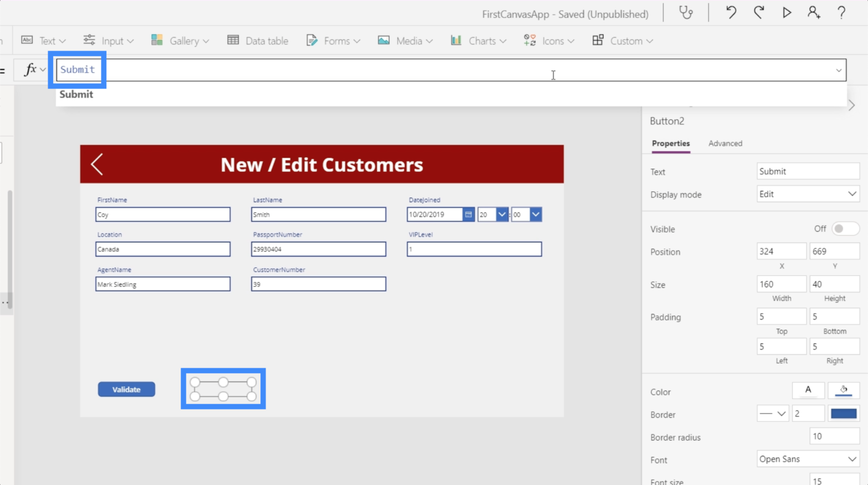Click the Position X field
The image size is (868, 485).
pyautogui.click(x=781, y=251)
